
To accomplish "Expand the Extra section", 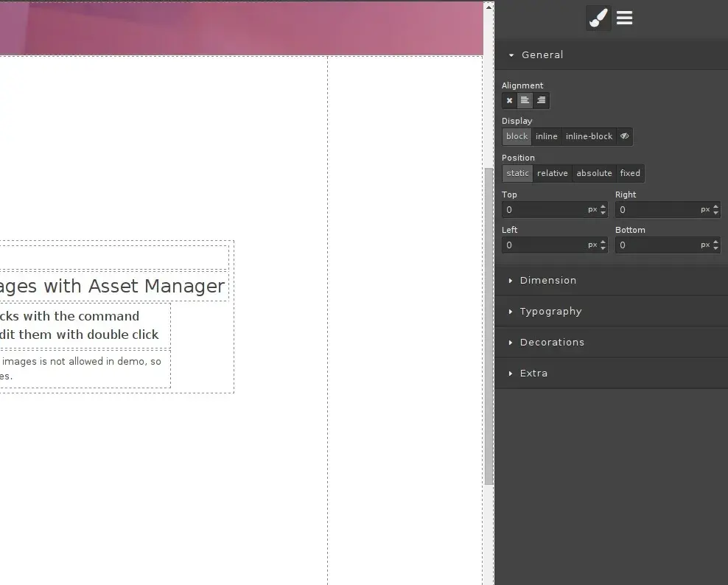I will 611,374.
